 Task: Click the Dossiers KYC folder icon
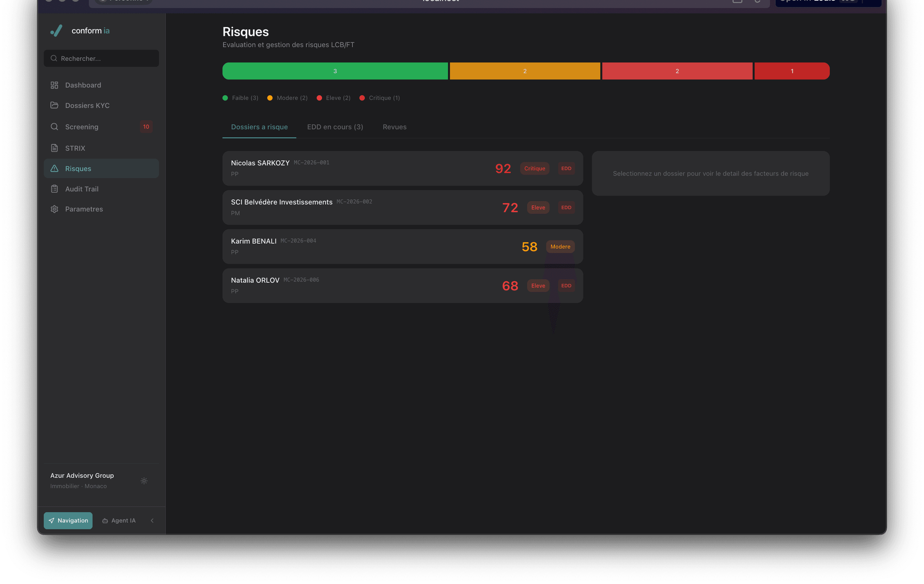(x=54, y=105)
